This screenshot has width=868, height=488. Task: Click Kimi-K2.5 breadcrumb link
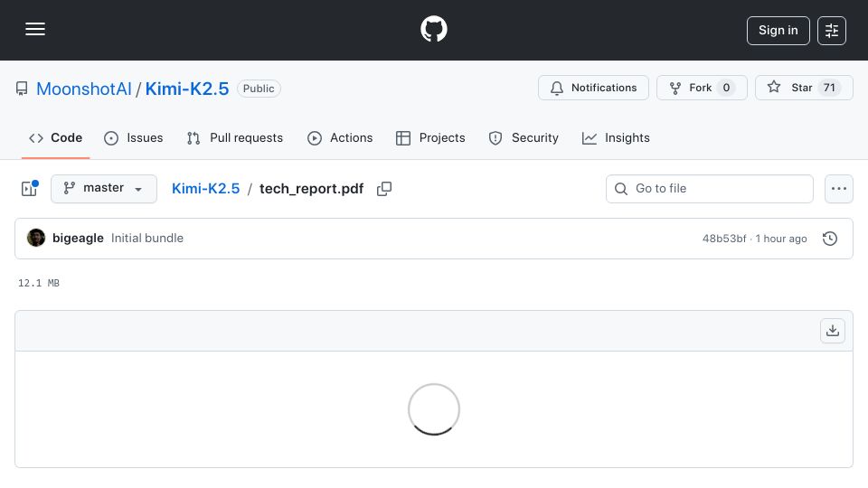pos(205,189)
